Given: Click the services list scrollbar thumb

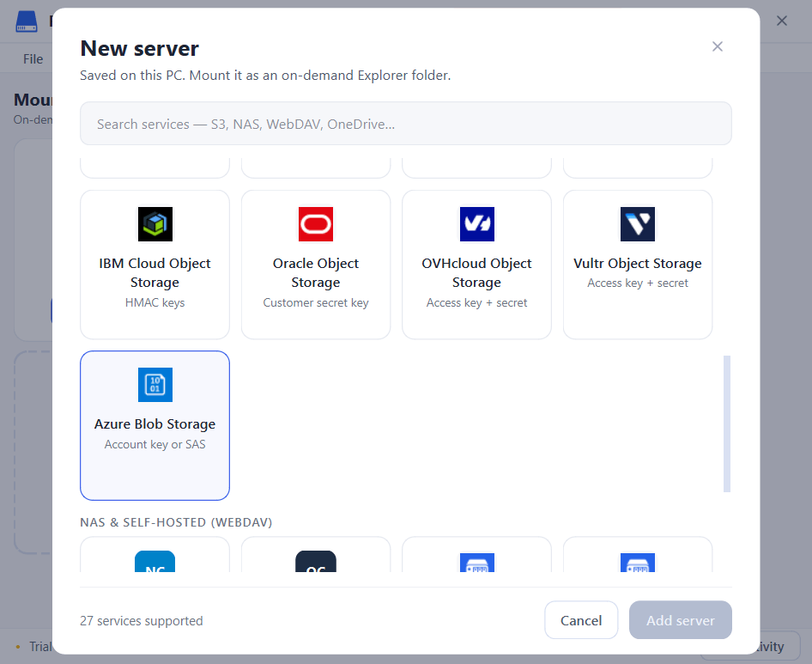Looking at the screenshot, I should 726,423.
